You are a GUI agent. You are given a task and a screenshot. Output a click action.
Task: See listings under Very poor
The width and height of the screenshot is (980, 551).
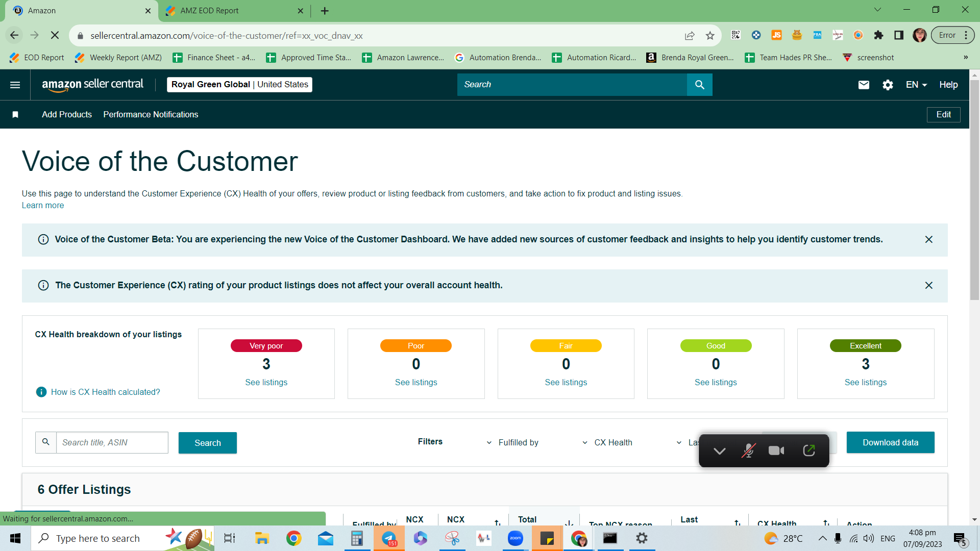[x=266, y=382]
